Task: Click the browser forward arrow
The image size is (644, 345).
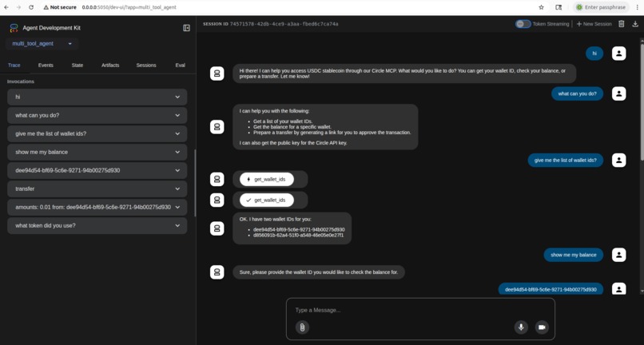Action: click(18, 7)
